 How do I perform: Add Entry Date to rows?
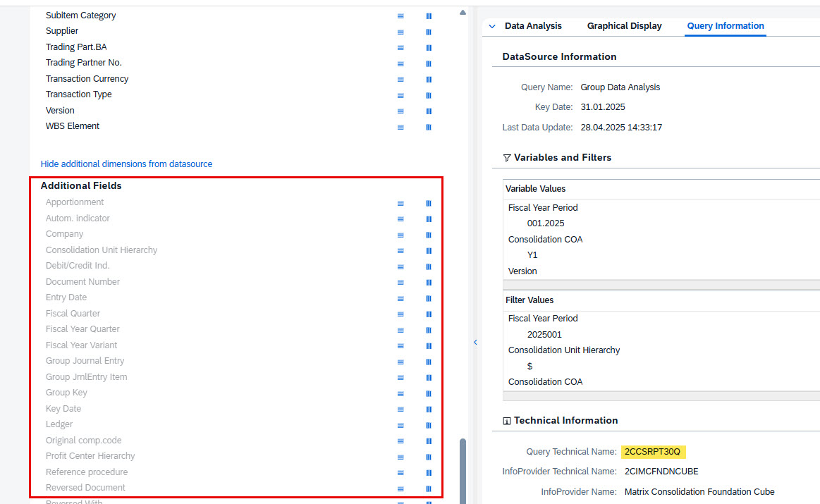point(400,299)
